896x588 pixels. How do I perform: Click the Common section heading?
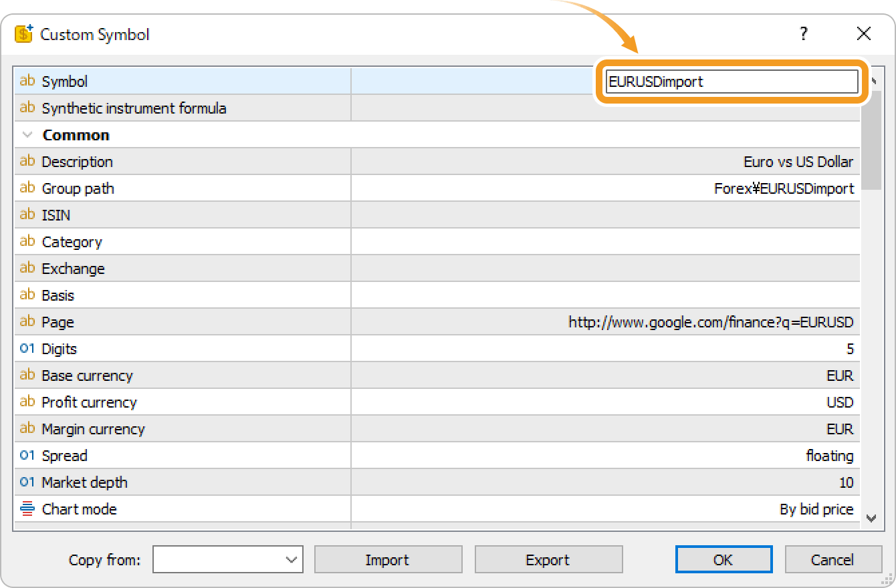point(76,135)
